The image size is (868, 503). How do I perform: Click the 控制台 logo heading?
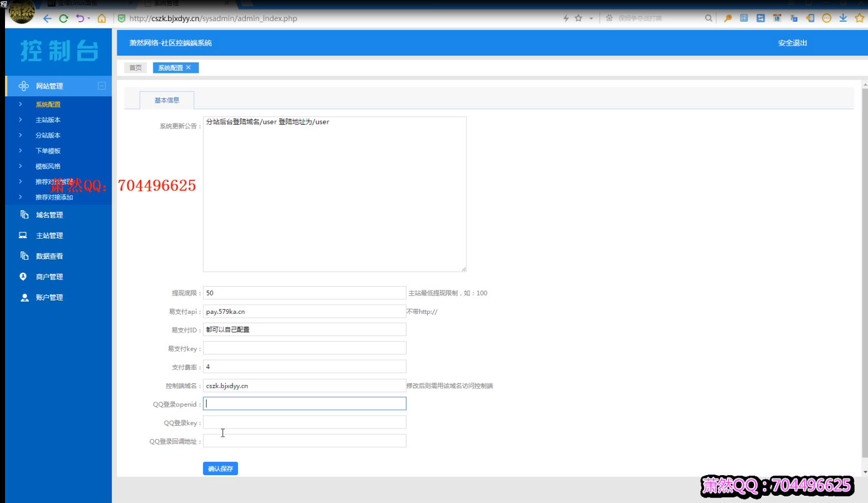click(x=59, y=51)
